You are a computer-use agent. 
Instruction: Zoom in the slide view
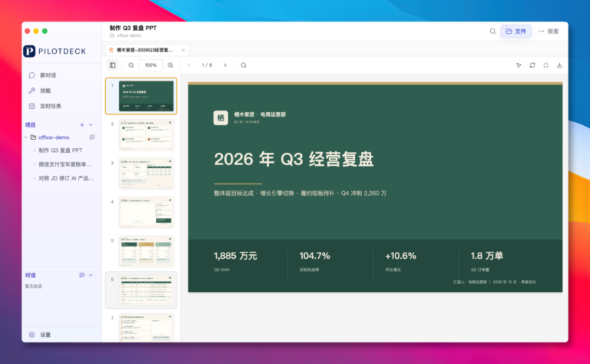171,65
